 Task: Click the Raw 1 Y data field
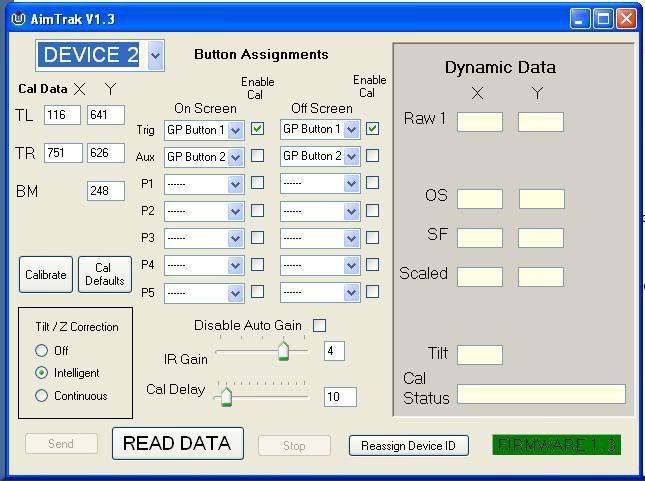tap(541, 122)
